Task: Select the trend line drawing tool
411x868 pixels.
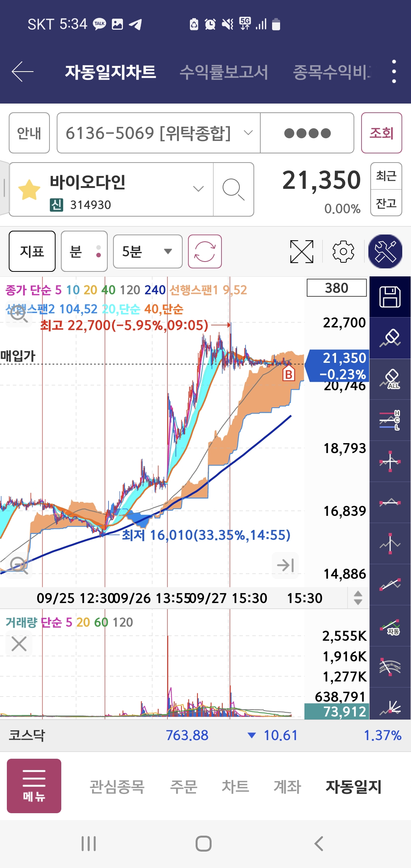Action: click(390, 585)
